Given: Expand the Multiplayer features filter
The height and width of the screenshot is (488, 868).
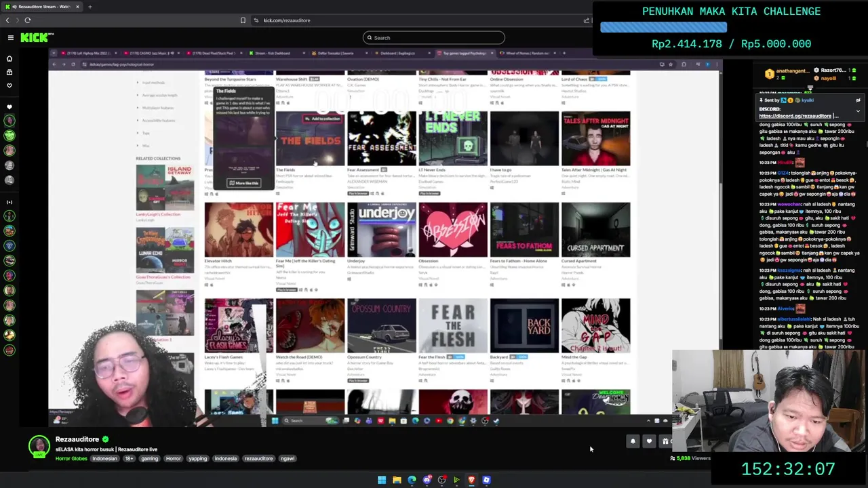Looking at the screenshot, I should coord(157,108).
